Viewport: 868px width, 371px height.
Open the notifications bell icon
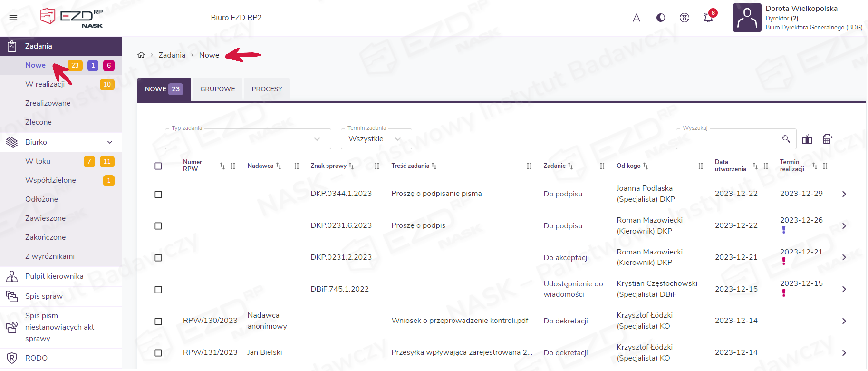click(708, 18)
